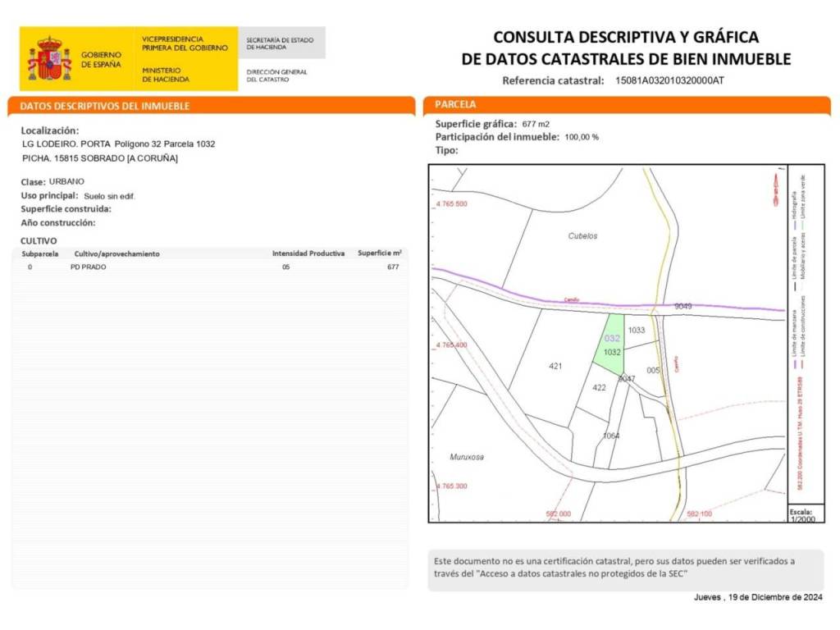Click the red north arrow on map

pos(774,188)
